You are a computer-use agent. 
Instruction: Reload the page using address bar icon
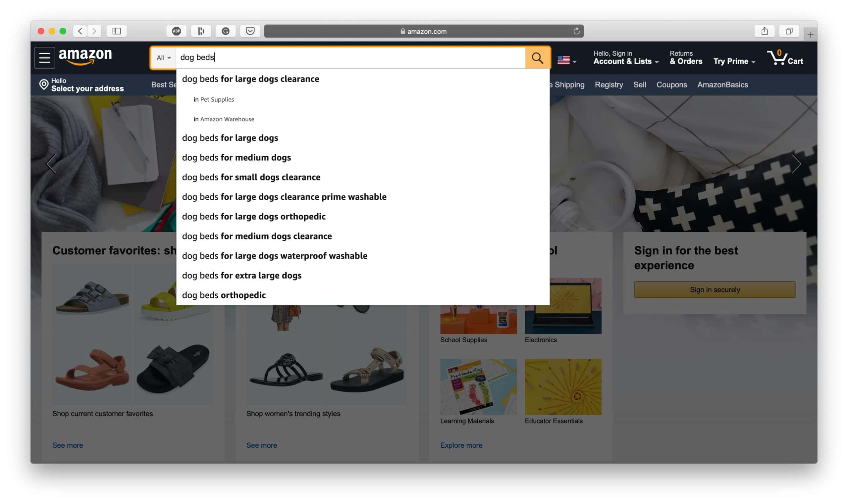(576, 31)
